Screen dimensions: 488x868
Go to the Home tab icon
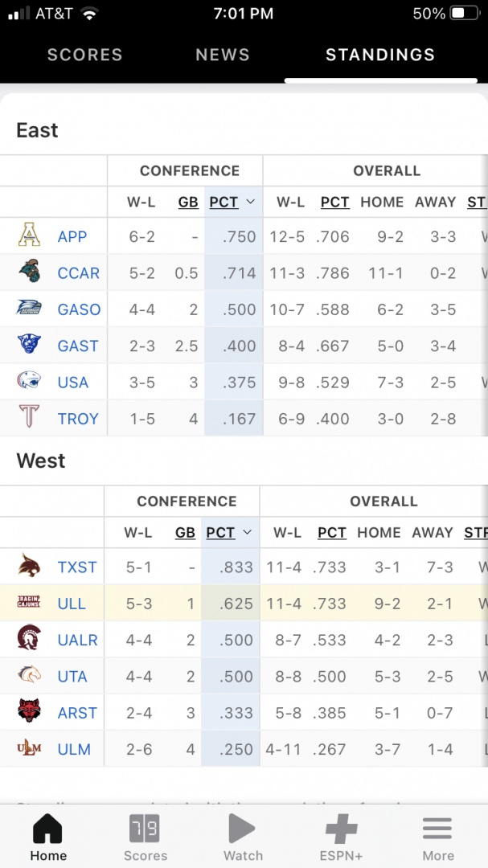(x=48, y=829)
